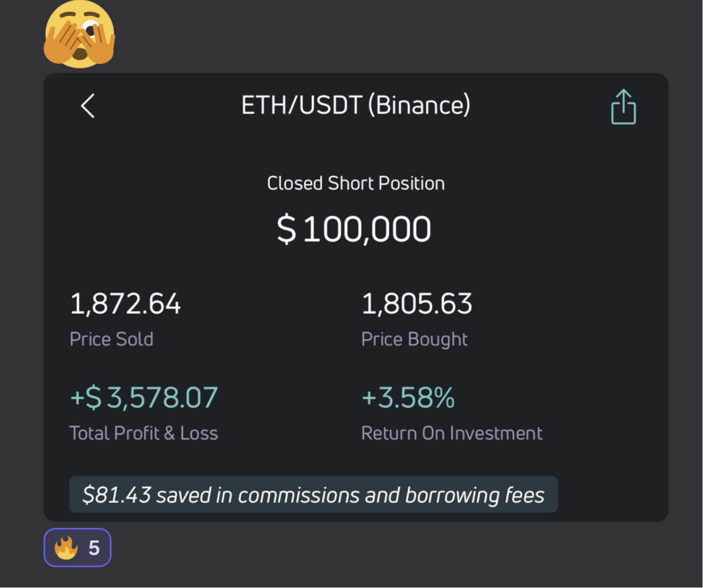Toggle the fire reaction with count 5
Image resolution: width=703 pixels, height=588 pixels.
coord(77,548)
